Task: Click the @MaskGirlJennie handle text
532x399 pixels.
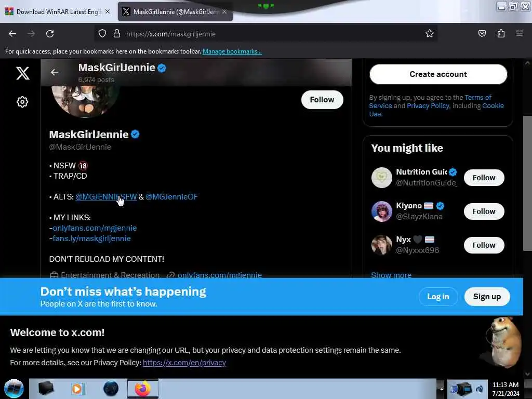Action: tap(80, 147)
